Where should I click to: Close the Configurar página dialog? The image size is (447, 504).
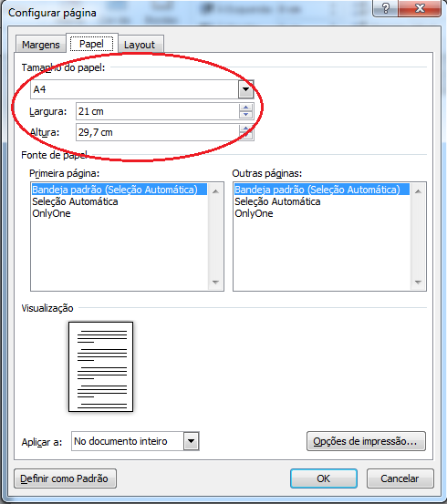pyautogui.click(x=420, y=8)
